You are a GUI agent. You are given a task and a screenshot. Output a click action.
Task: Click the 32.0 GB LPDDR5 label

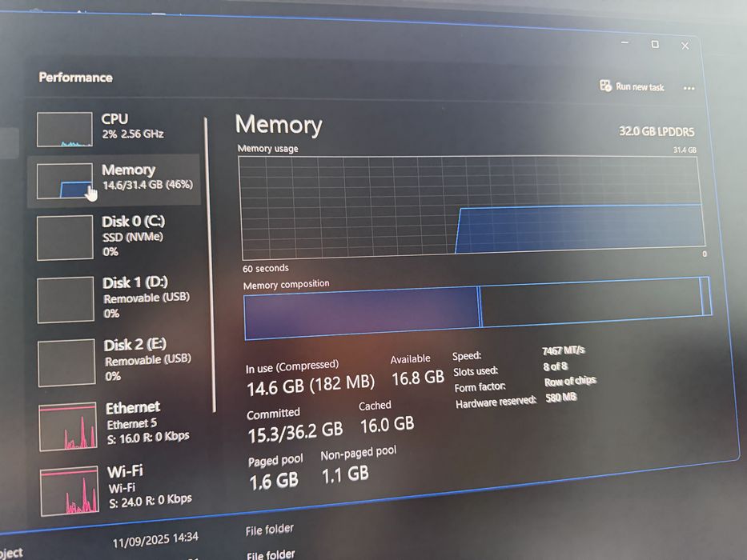[657, 131]
